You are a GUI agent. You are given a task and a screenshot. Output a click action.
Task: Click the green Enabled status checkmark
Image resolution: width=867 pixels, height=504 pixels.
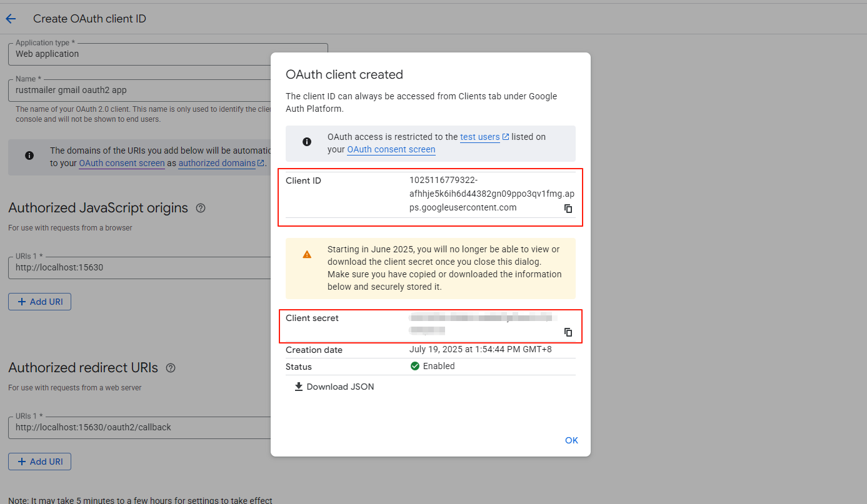click(x=415, y=366)
